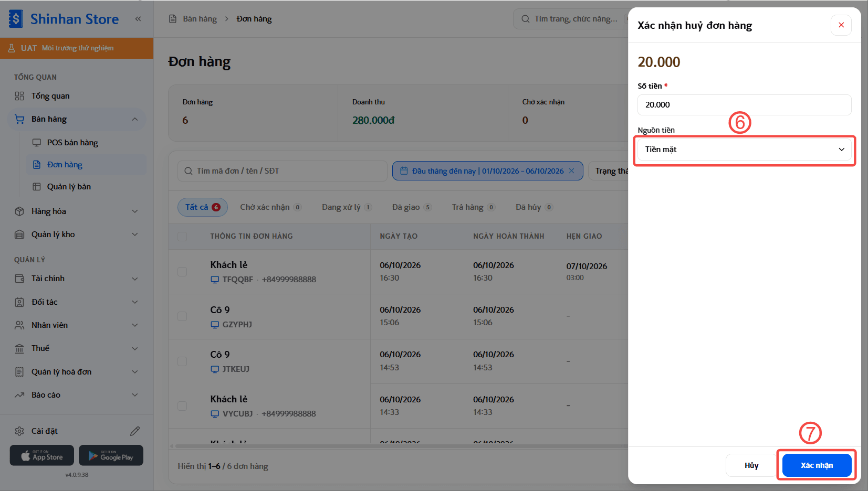The image size is (868, 491).
Task: Expand the Nhân viên submenu chevron
Action: click(x=135, y=325)
